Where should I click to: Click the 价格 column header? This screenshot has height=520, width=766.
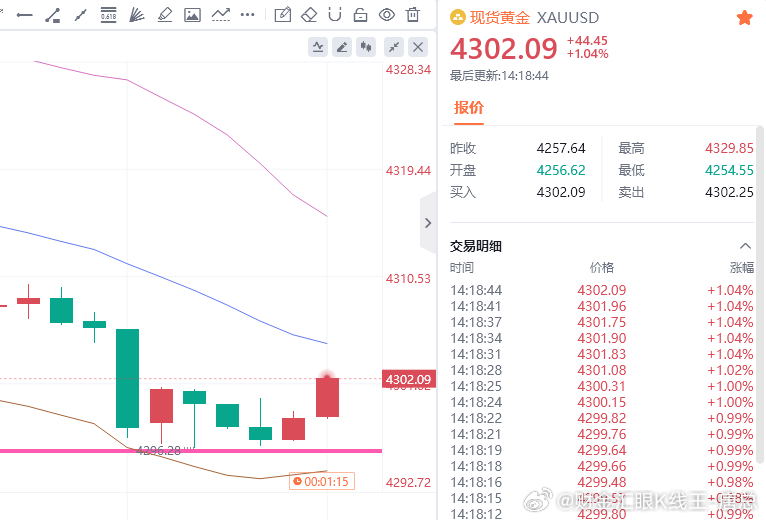click(602, 268)
